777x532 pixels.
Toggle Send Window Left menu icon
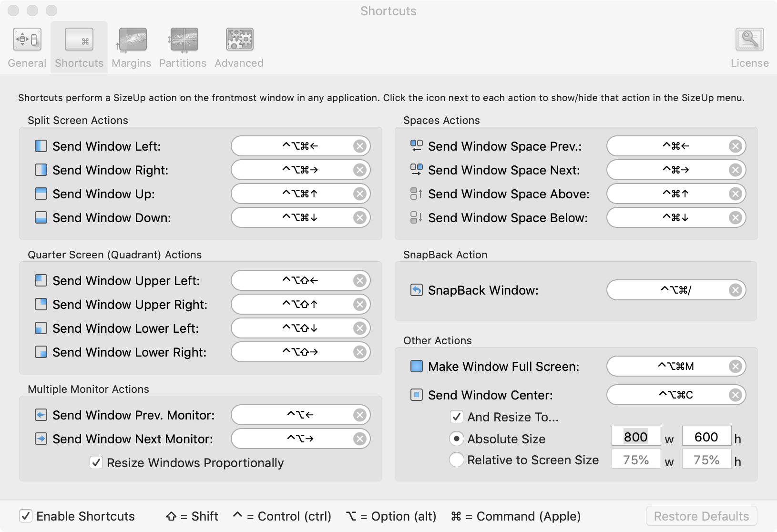coord(41,146)
